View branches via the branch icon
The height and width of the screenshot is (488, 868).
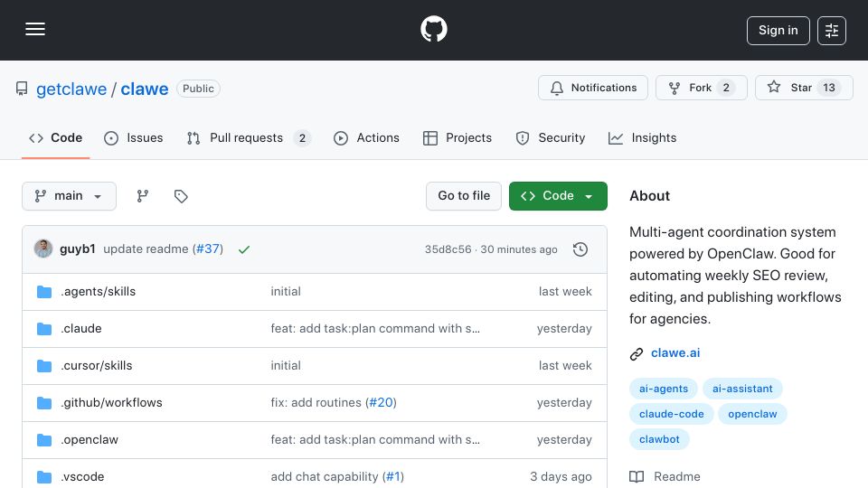tap(143, 196)
